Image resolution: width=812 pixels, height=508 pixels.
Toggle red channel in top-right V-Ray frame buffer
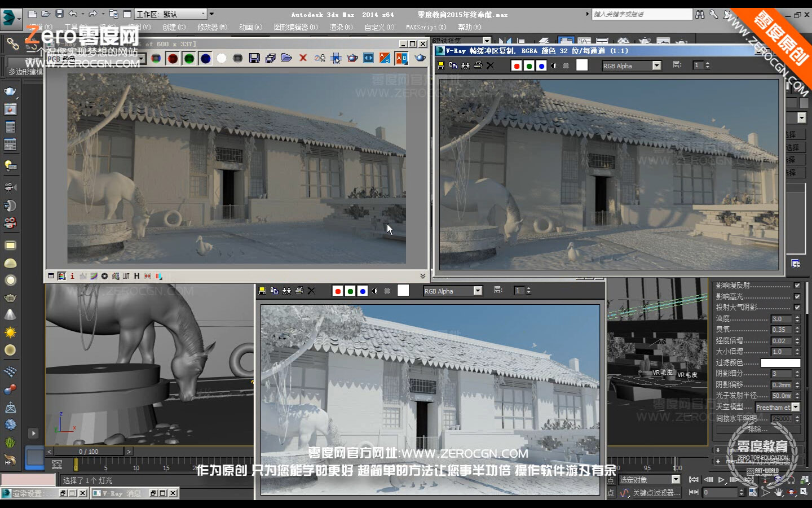(517, 65)
